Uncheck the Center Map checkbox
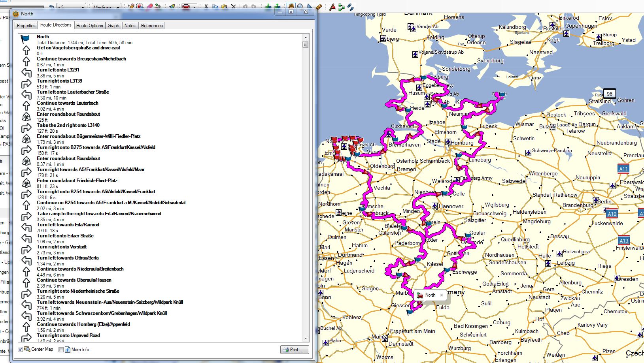Screen dimensions: 644x363 [x=21, y=350]
